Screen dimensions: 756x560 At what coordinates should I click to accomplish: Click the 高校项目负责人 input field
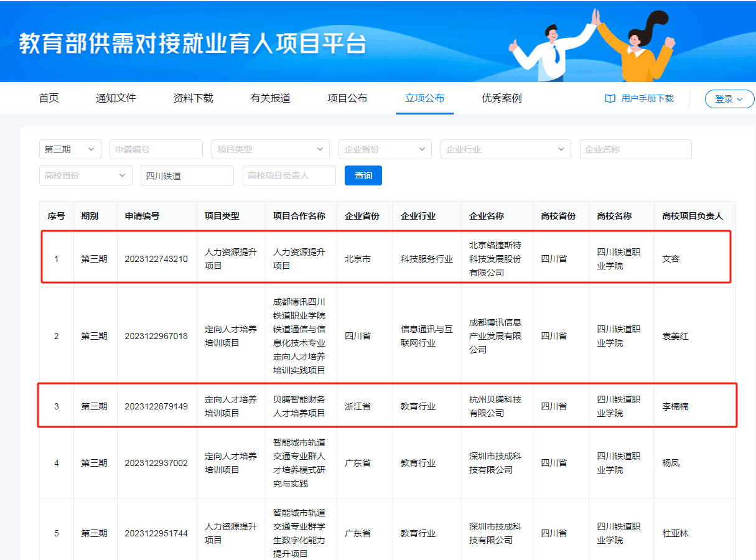(x=289, y=175)
